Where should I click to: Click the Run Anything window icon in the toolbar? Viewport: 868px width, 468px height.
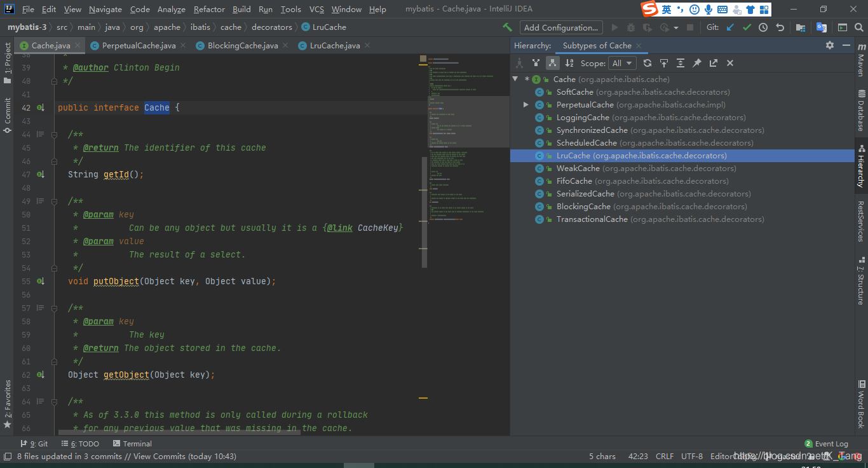point(843,27)
